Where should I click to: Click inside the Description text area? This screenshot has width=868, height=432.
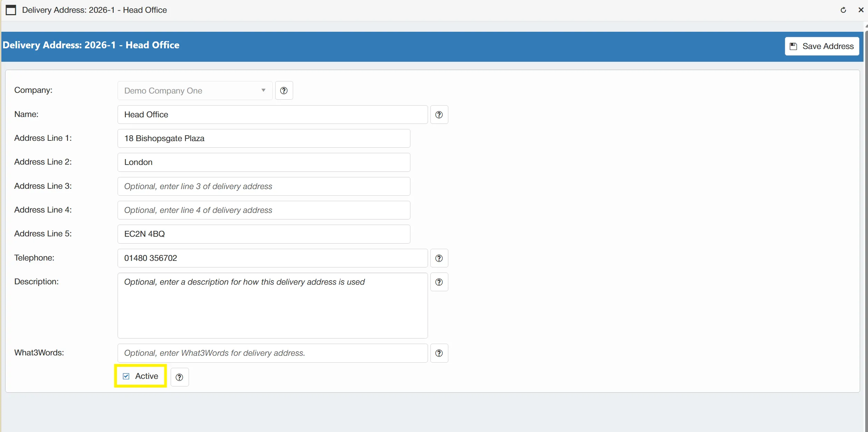click(272, 306)
